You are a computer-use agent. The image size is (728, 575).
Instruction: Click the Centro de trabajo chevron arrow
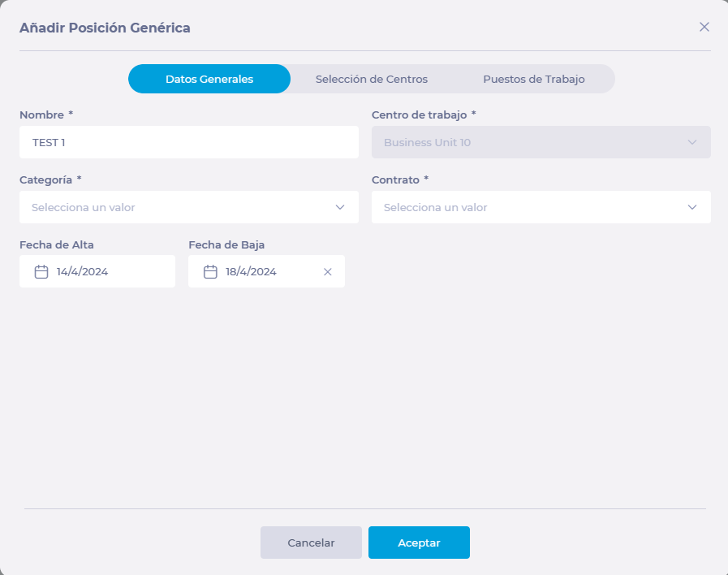click(x=692, y=142)
